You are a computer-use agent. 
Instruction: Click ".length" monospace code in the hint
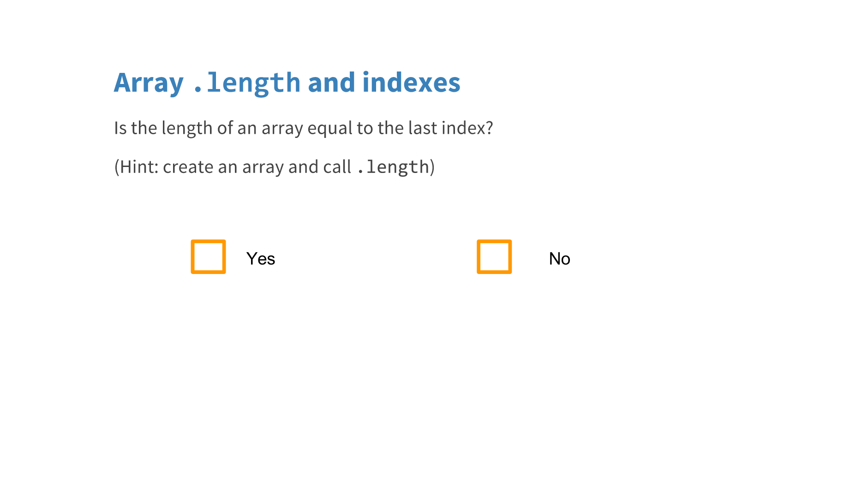[393, 167]
